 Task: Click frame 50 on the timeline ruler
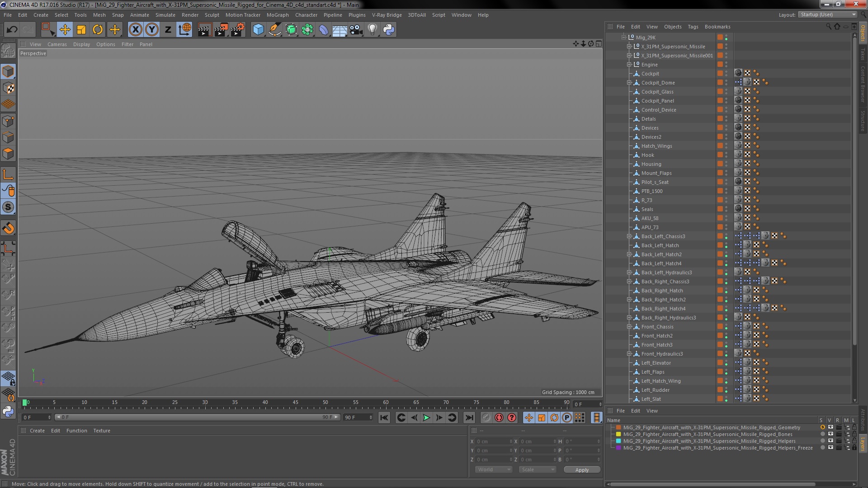[325, 404]
